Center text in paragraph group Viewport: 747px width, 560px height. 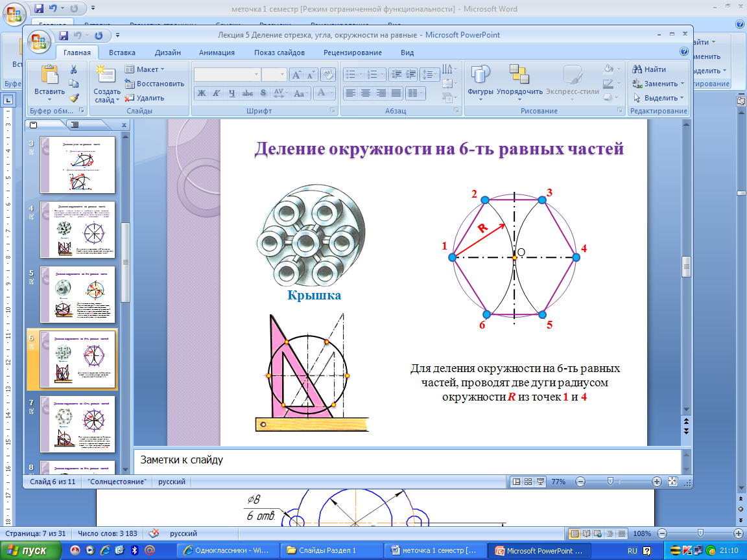point(366,93)
